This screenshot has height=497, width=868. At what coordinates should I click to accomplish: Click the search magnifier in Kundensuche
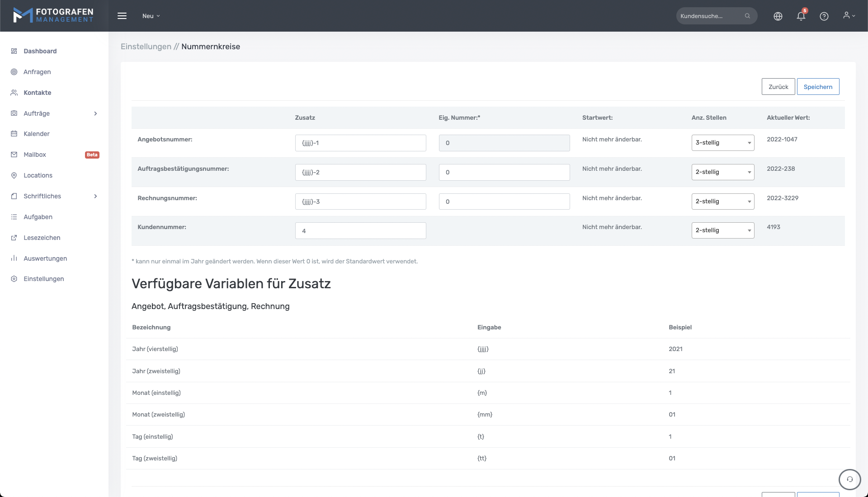point(747,16)
